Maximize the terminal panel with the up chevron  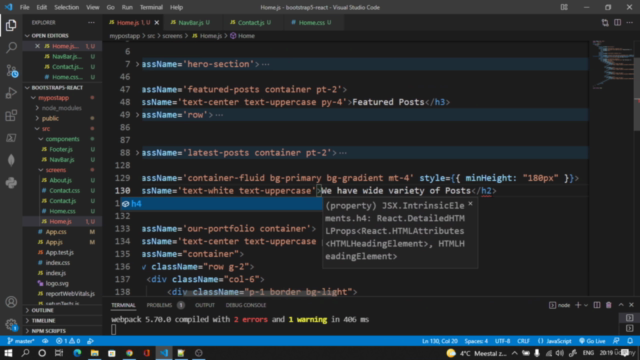pos(621,305)
